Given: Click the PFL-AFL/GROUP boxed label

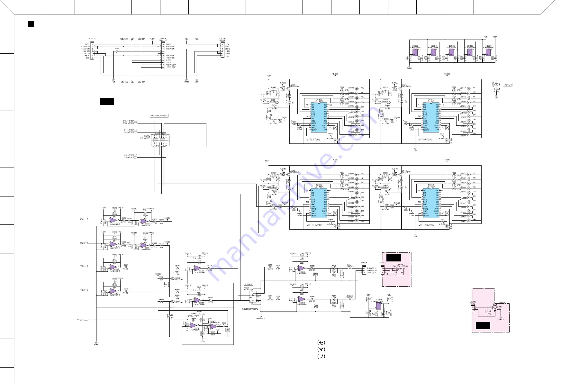Looking at the screenshot, I should tap(159, 116).
